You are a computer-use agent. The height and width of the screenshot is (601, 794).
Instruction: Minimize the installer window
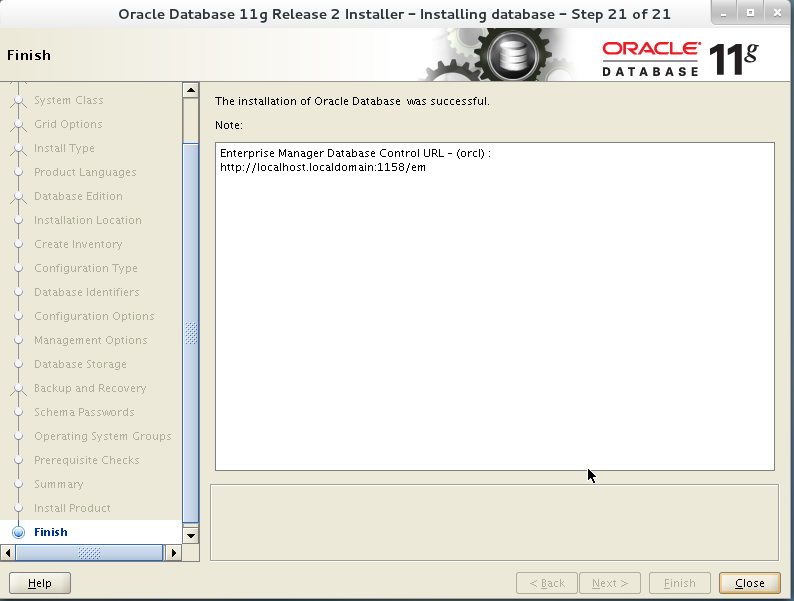(724, 14)
